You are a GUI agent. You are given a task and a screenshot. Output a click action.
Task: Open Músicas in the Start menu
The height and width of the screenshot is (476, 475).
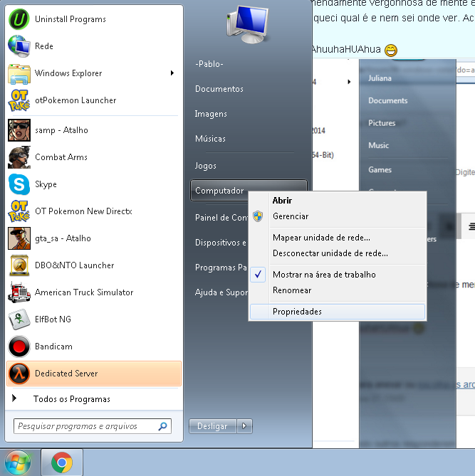coord(210,139)
